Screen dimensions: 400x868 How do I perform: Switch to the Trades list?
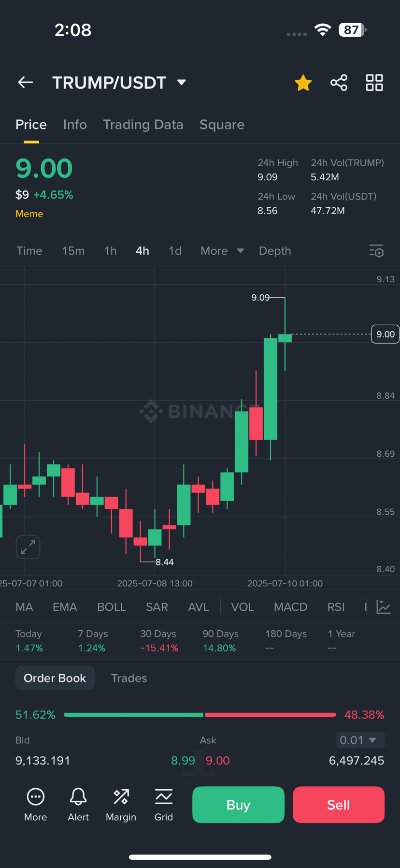[129, 678]
